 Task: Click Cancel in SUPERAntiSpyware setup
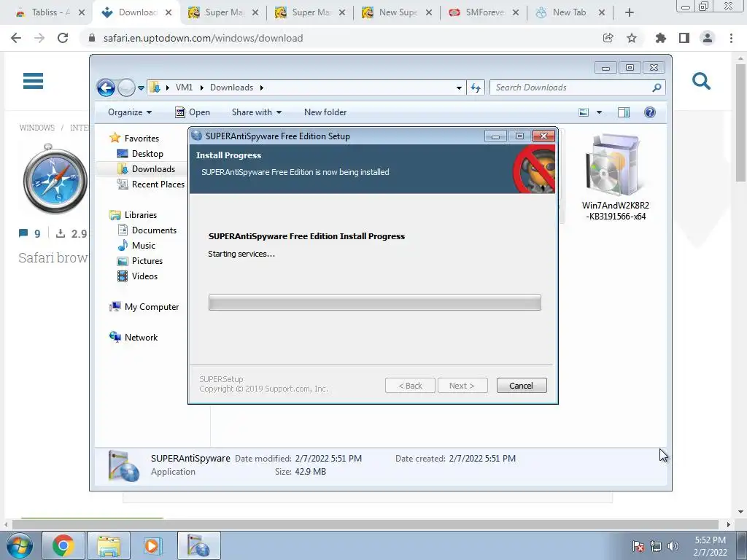(521, 386)
